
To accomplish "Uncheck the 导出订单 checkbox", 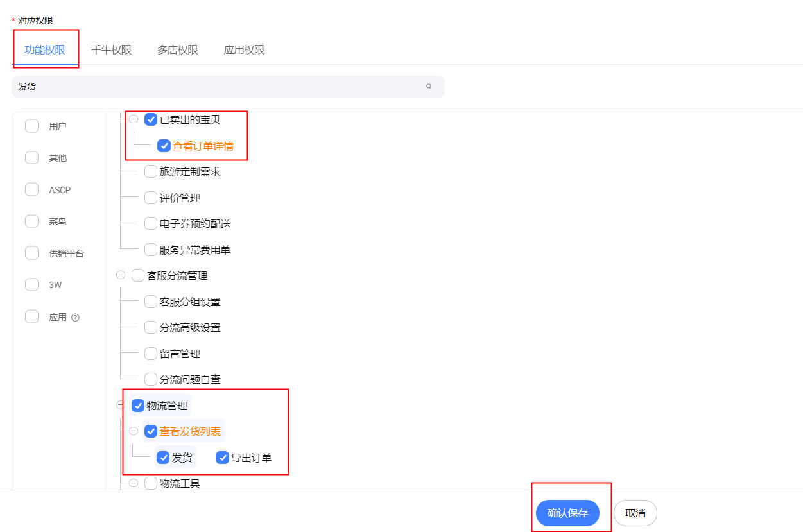I will point(222,458).
